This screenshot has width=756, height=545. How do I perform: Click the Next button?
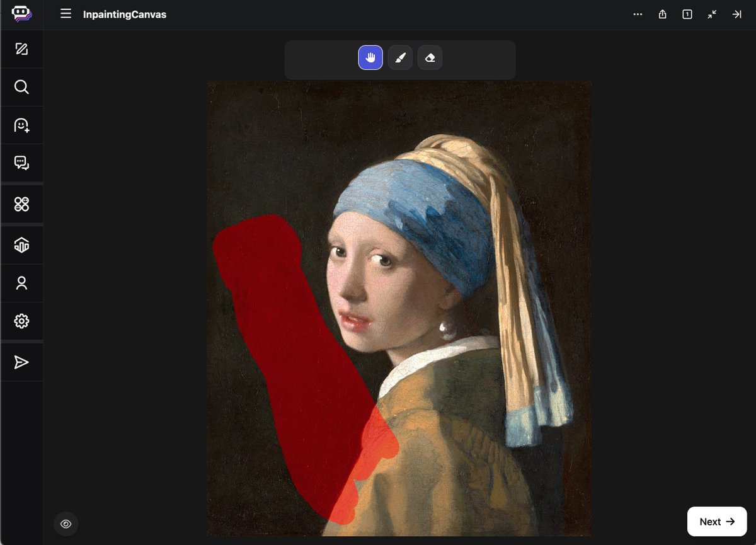717,522
